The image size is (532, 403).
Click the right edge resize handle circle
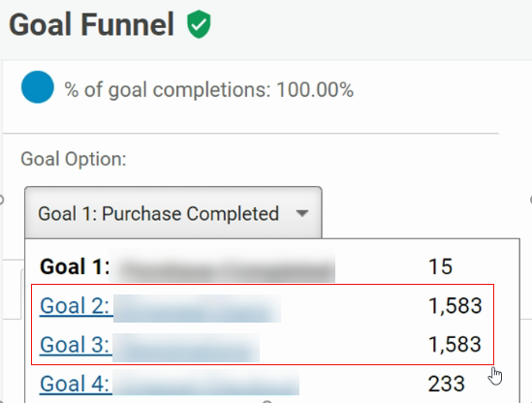[x=531, y=200]
